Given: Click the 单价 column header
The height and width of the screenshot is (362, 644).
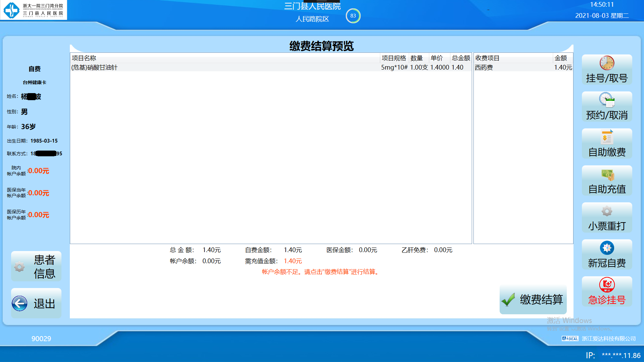Looking at the screenshot, I should [x=437, y=58].
